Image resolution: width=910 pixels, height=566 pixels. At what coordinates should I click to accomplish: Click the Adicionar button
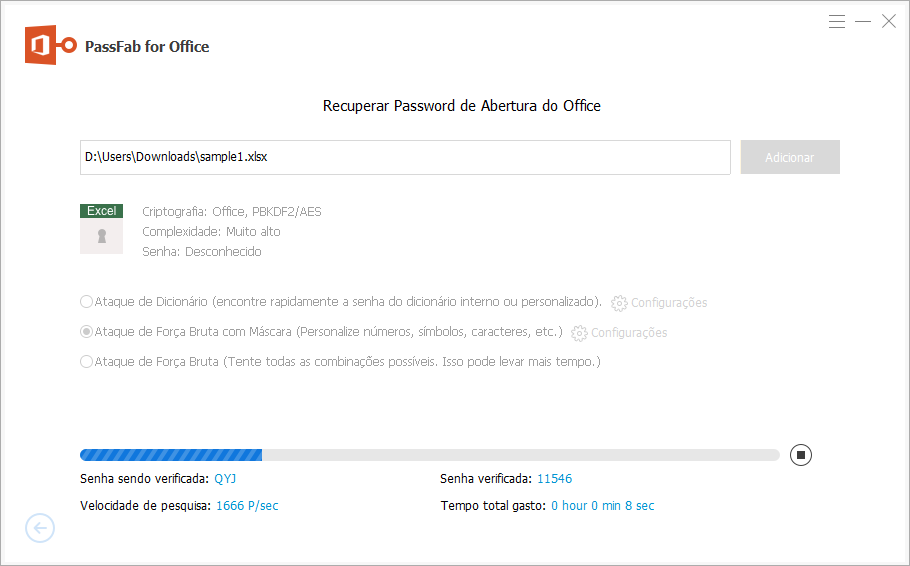(790, 157)
